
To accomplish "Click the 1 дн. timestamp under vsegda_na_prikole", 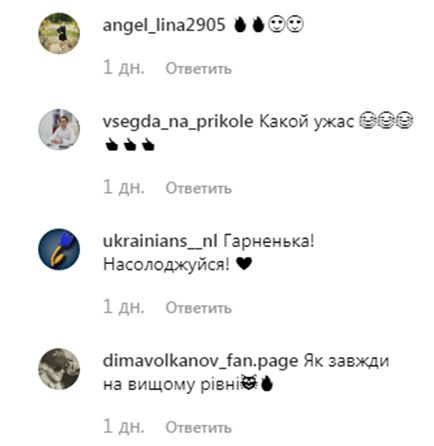I will click(x=124, y=187).
